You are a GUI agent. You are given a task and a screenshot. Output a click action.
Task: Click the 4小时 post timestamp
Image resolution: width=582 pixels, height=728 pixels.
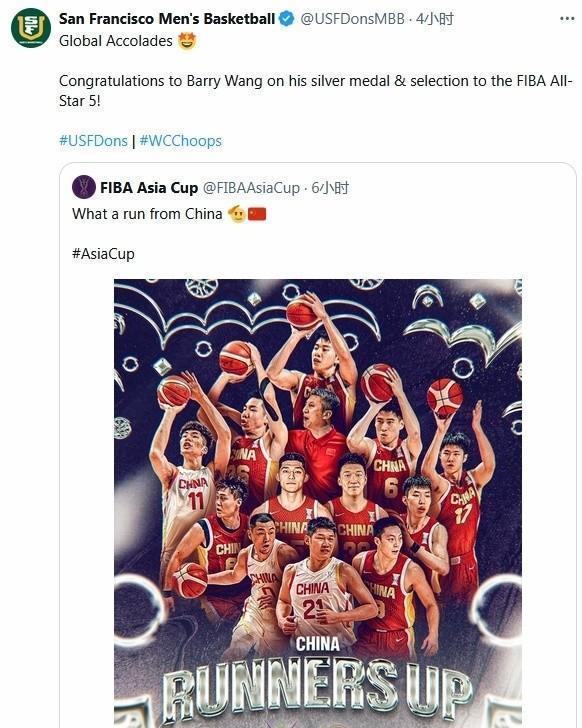[x=434, y=19]
